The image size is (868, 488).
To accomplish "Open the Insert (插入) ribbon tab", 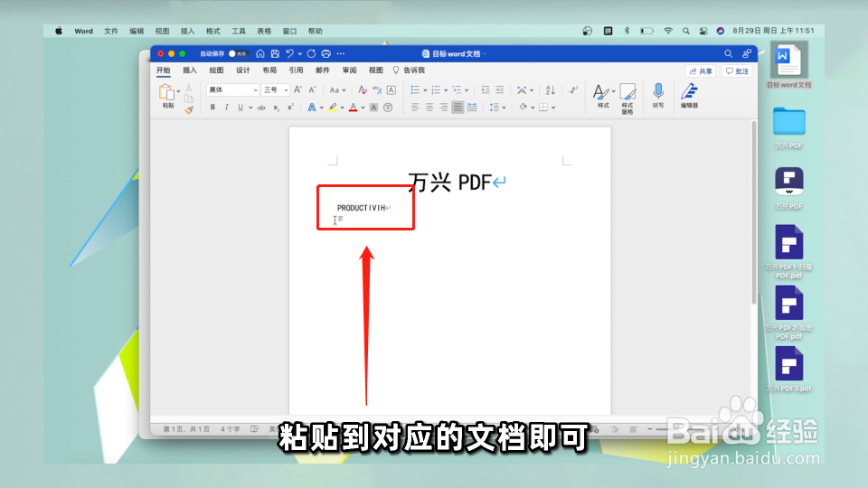I will point(190,70).
